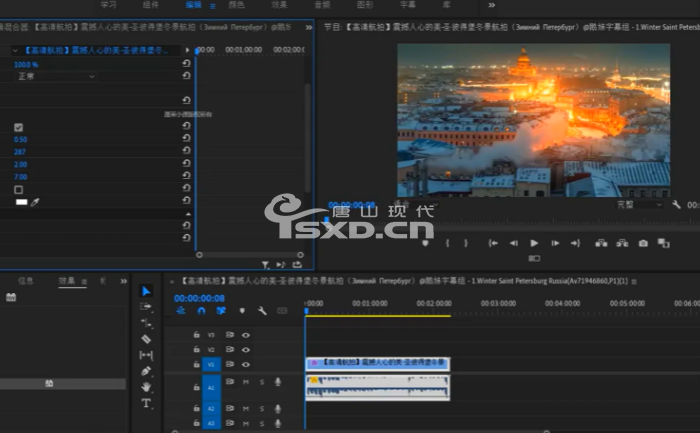Click export icon in effect controls footer
This screenshot has width=700, height=433.
[297, 265]
